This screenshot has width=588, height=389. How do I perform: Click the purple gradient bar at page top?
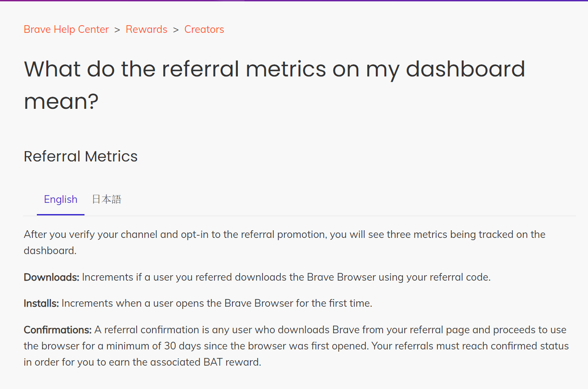coord(294,0)
